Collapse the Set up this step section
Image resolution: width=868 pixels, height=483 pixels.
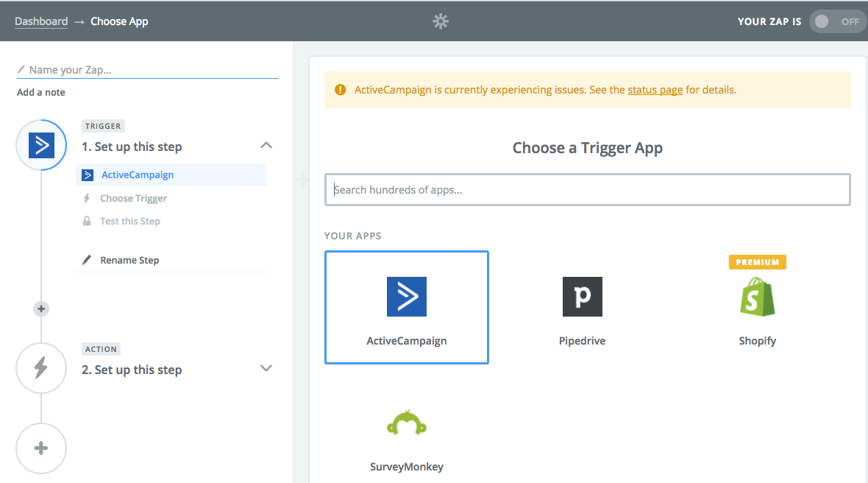[x=266, y=146]
